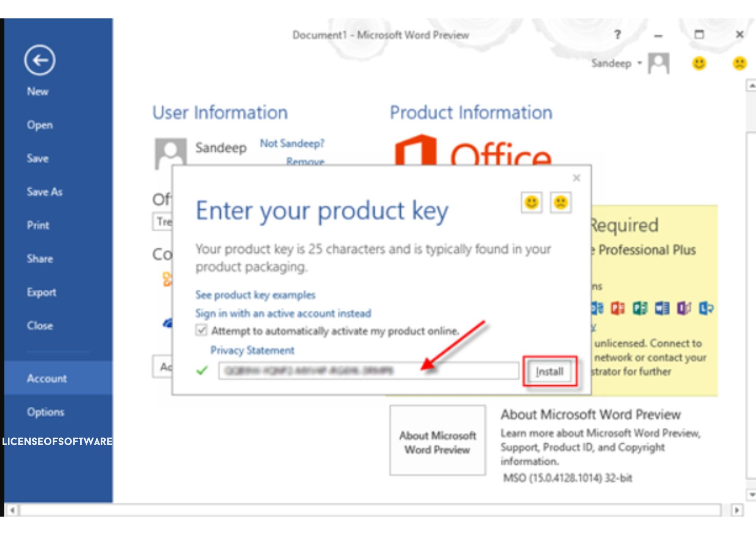The height and width of the screenshot is (535, 756).
Task: Close the product key dialog
Action: (x=576, y=178)
